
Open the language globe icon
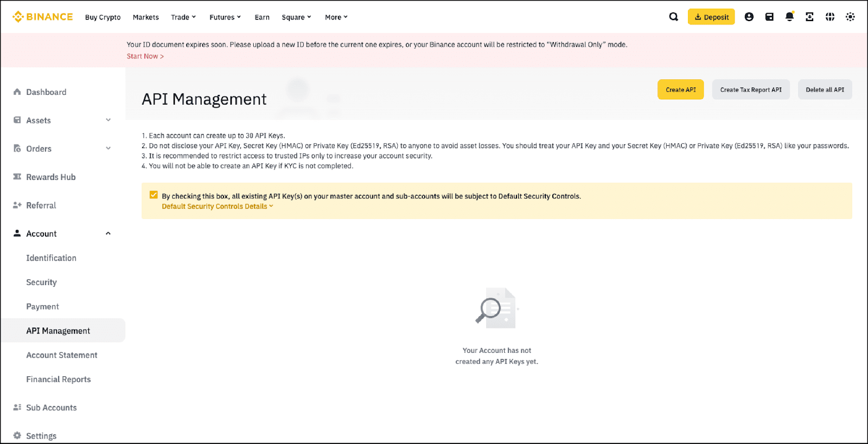(x=830, y=17)
